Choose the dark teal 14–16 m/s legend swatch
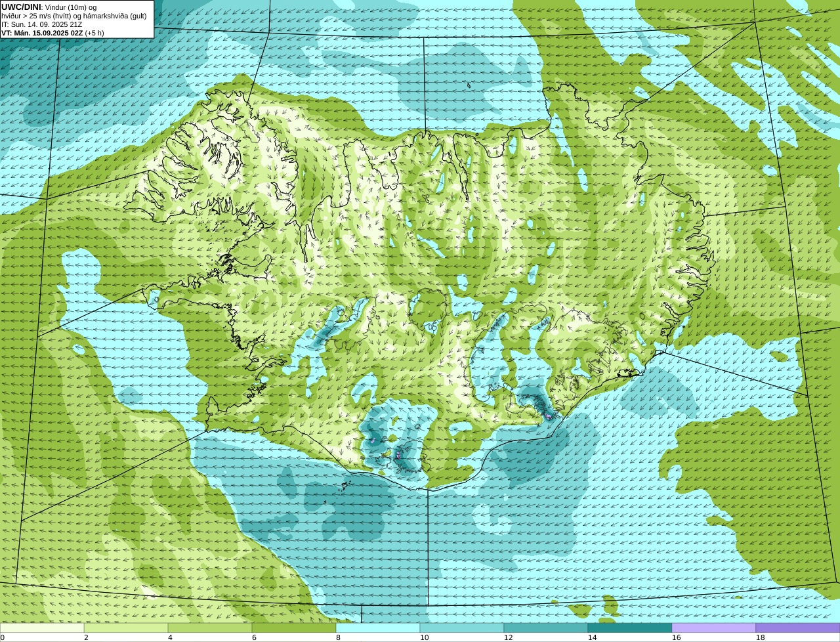Image resolution: width=840 pixels, height=642 pixels. [x=630, y=628]
